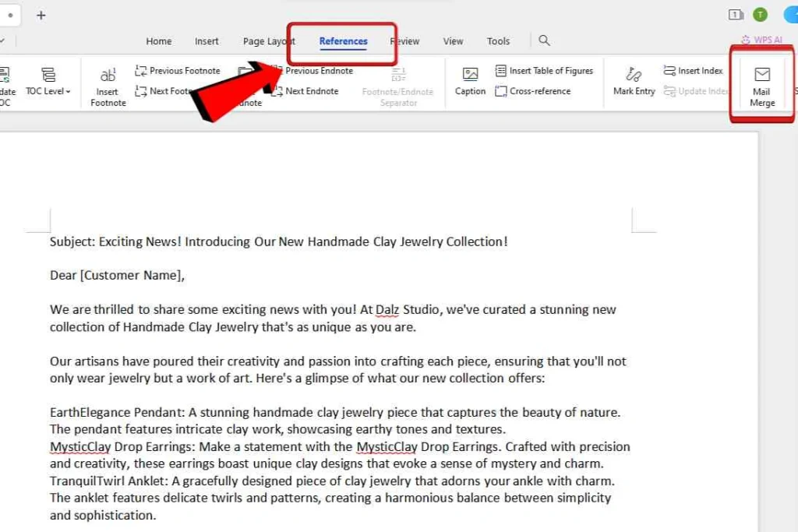Click the Update TOC button

(6, 86)
